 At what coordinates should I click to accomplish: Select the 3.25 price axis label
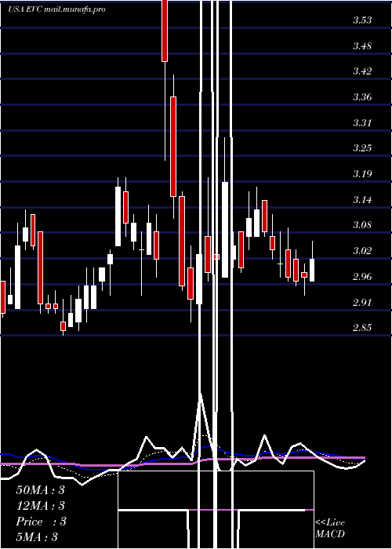pyautogui.click(x=362, y=148)
